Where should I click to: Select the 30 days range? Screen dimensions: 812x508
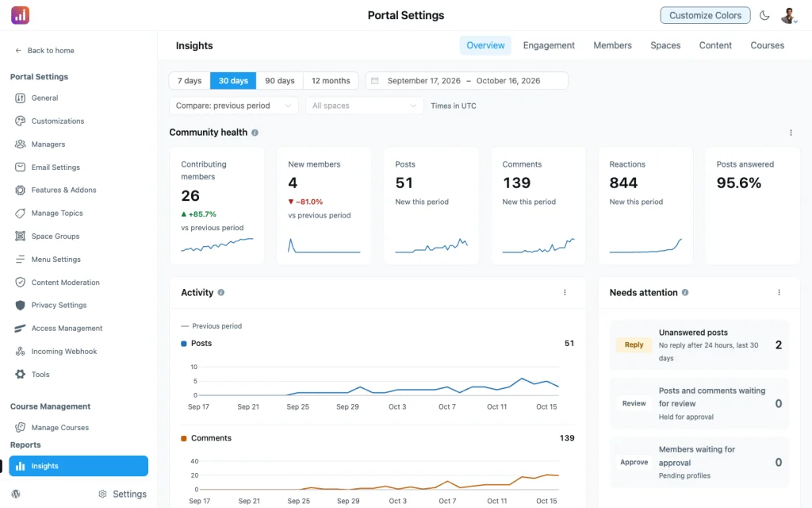point(233,81)
